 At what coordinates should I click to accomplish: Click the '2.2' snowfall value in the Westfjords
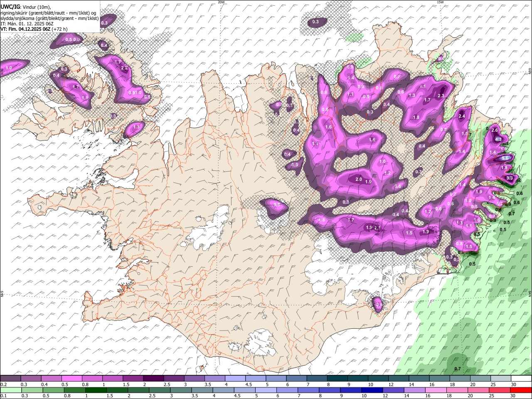pos(124,68)
